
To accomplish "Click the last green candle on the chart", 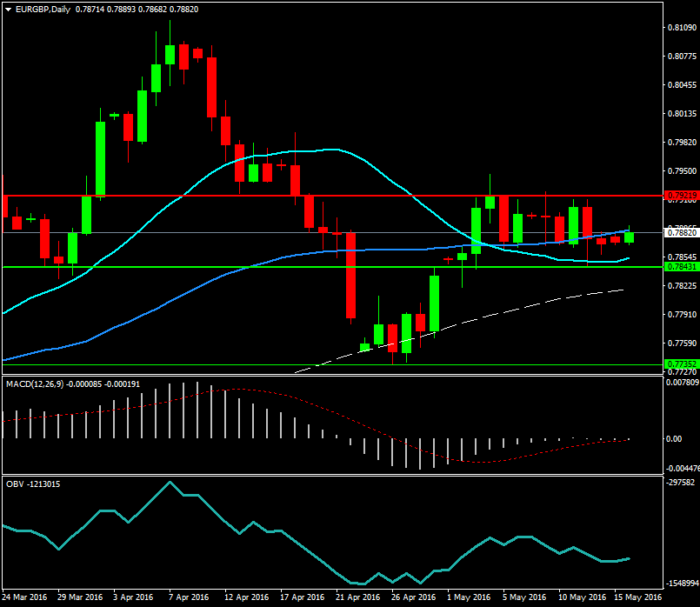I will tap(629, 237).
